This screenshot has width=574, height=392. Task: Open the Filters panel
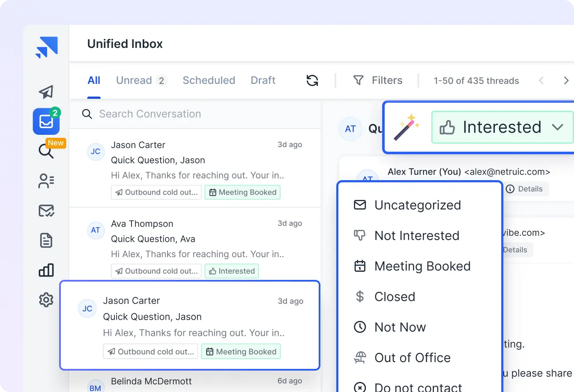[379, 80]
